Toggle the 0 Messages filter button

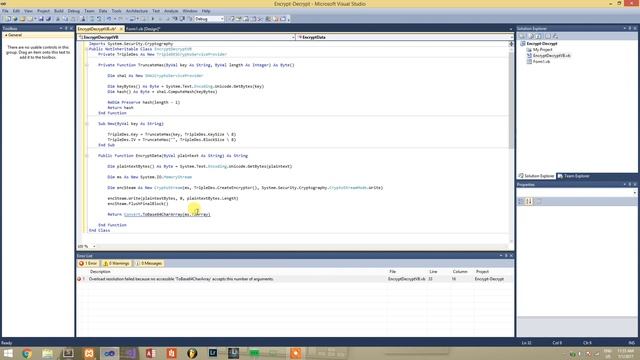[149, 264]
